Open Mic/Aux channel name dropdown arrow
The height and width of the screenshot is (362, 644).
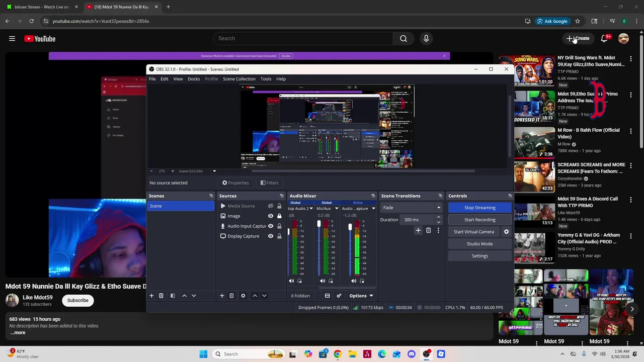(337, 209)
